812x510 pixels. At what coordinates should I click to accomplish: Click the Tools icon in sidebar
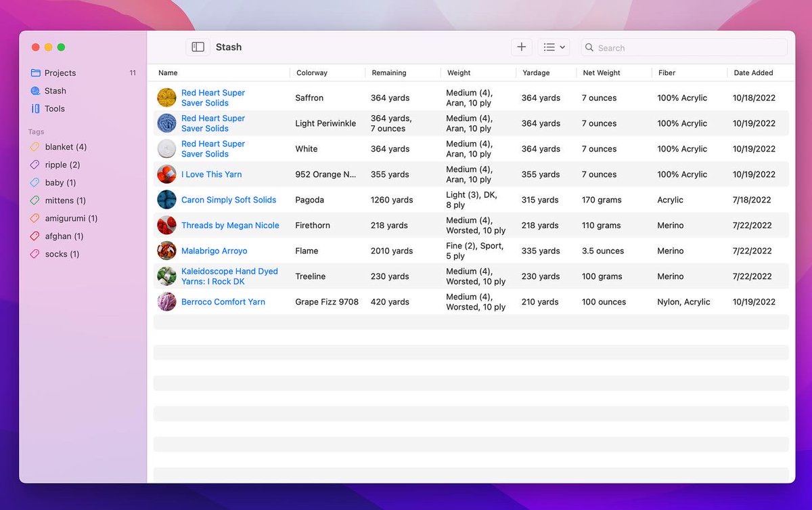pyautogui.click(x=35, y=108)
